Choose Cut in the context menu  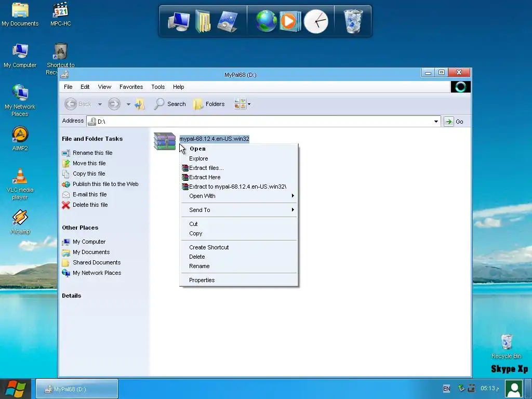(x=239, y=224)
